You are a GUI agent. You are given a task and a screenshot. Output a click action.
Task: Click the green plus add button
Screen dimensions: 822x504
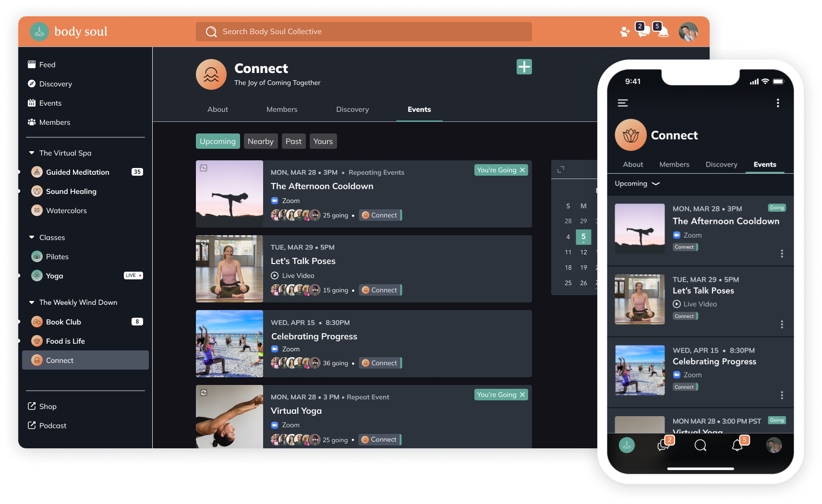click(x=524, y=67)
